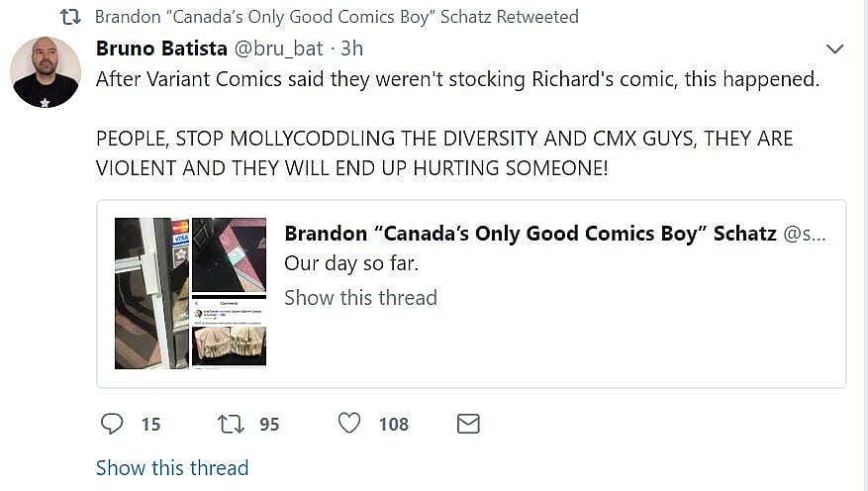The image size is (868, 491).
Task: Open Brandon Schatz Retweeted header link
Action: click(337, 17)
